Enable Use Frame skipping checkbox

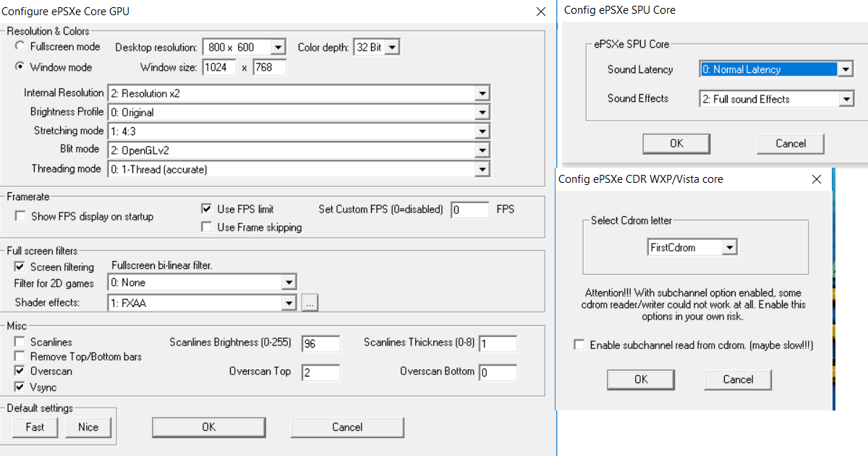pyautogui.click(x=206, y=227)
